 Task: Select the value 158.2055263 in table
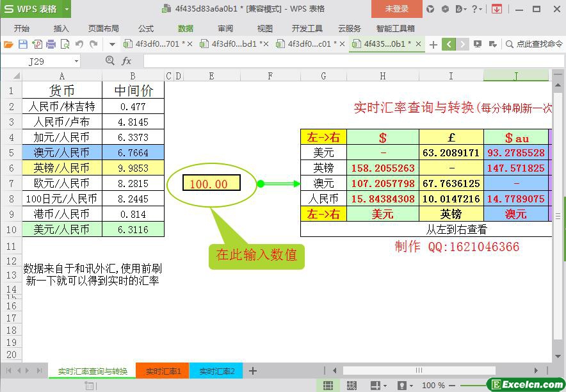pos(383,168)
